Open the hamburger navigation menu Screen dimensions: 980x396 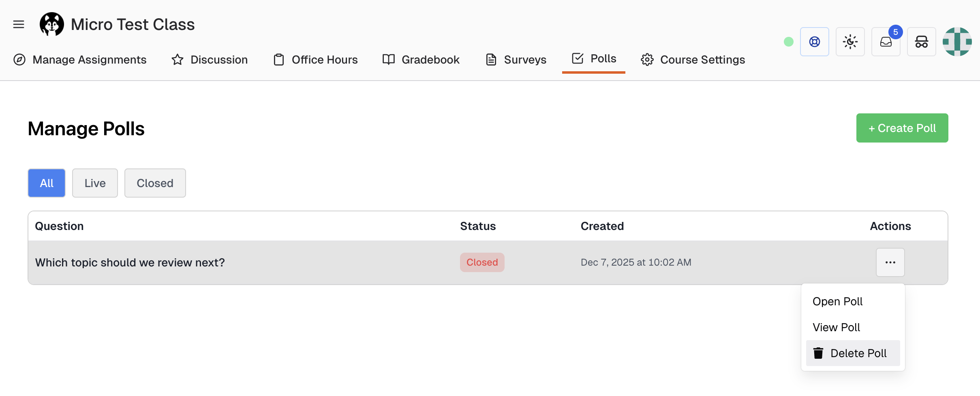tap(19, 24)
